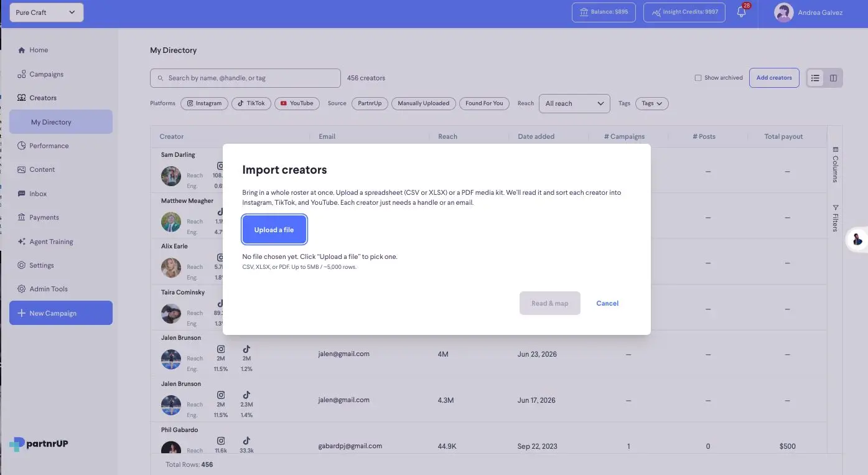Click Cancel in Import creators dialog

(x=607, y=303)
